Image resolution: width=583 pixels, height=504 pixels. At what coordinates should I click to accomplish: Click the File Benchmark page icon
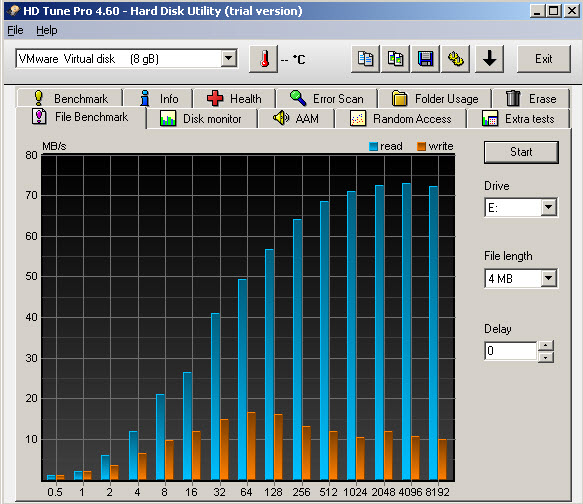(39, 117)
